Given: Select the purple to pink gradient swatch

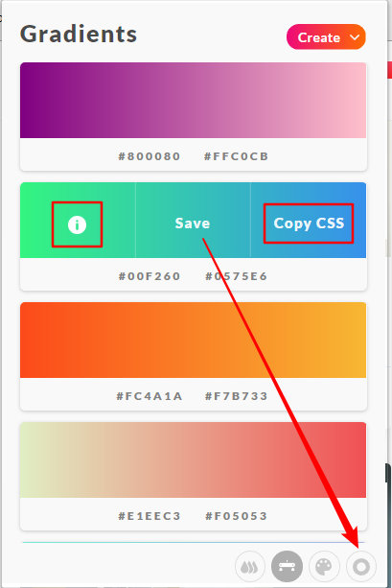Looking at the screenshot, I should [x=193, y=100].
